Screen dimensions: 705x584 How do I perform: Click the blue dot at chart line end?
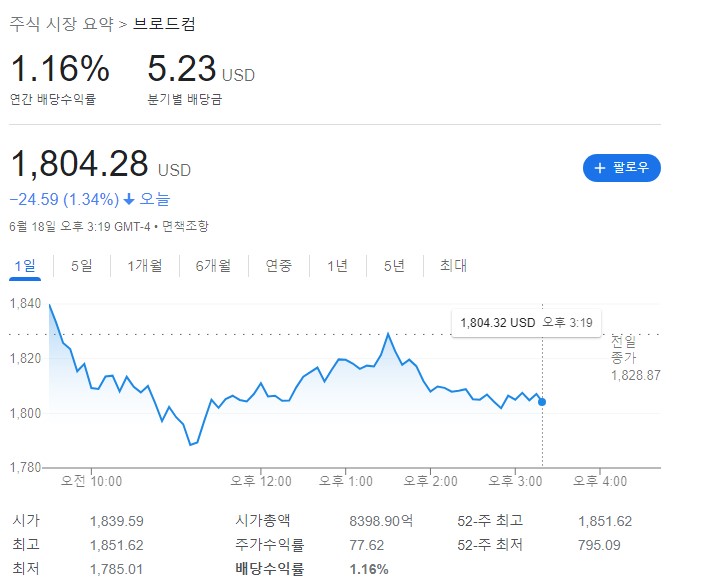pos(542,402)
